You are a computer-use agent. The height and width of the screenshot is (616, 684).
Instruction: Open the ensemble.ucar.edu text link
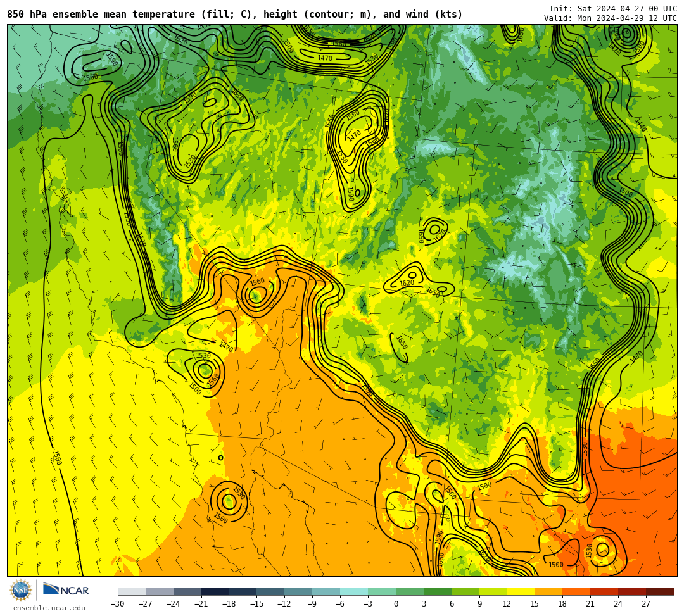(49, 608)
